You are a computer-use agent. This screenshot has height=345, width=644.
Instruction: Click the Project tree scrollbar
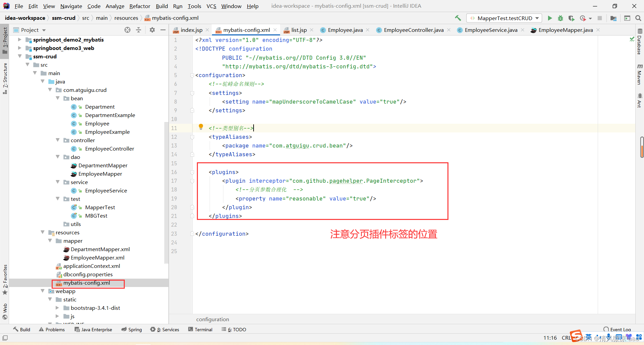click(x=166, y=193)
